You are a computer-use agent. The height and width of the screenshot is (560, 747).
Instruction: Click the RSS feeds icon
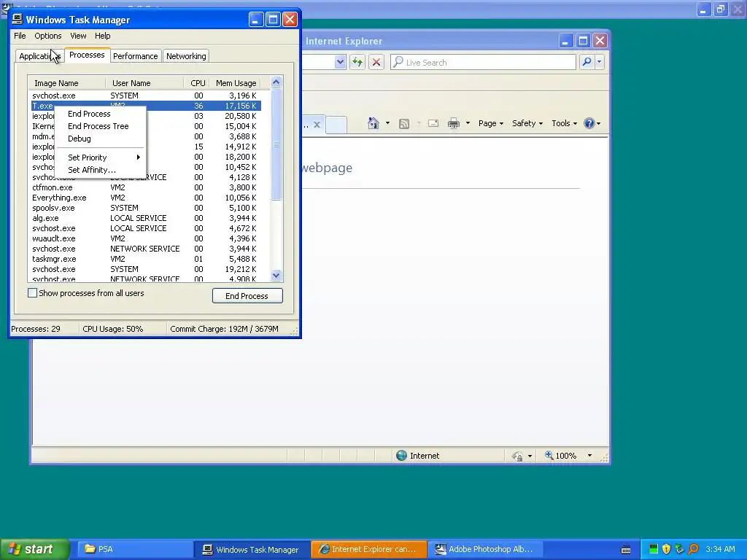[x=404, y=124]
